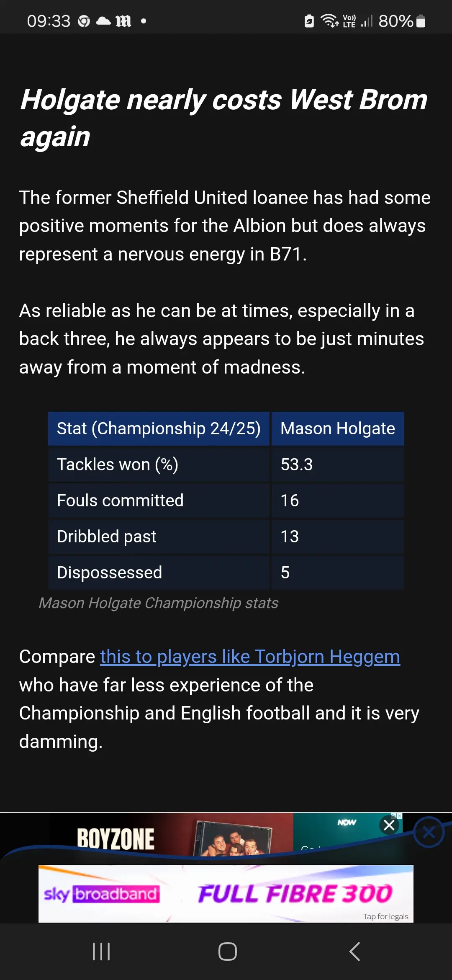Tap the AdChoices icon on the video ad
This screenshot has height=980, width=452.
[397, 816]
